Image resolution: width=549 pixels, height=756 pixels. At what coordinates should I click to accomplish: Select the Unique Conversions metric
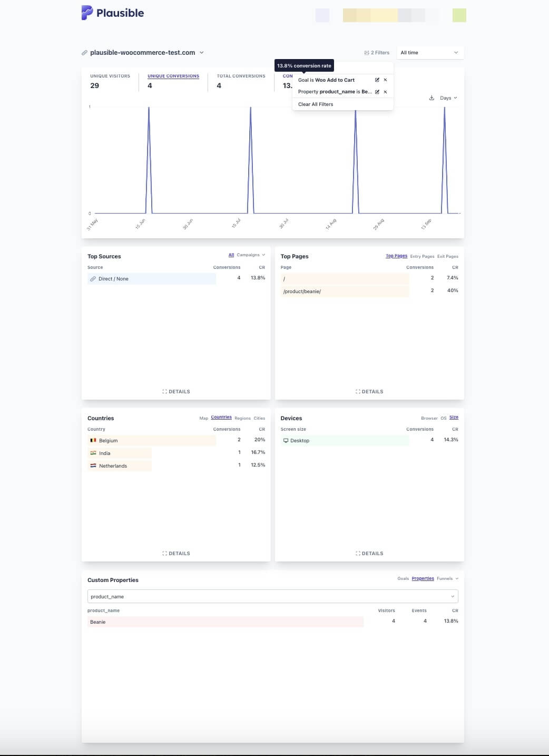[173, 76]
